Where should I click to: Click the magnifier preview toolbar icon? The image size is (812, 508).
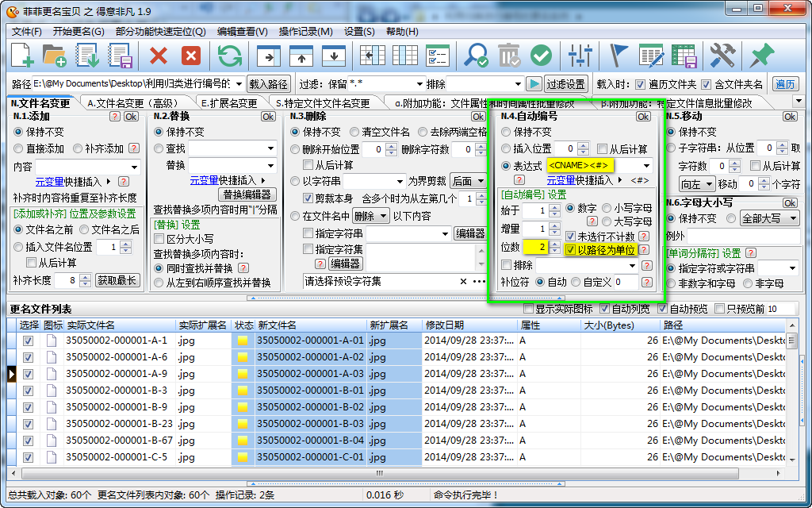[476, 56]
